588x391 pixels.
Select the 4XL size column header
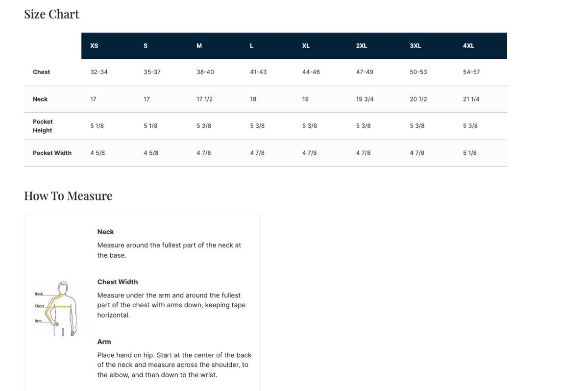(x=468, y=46)
